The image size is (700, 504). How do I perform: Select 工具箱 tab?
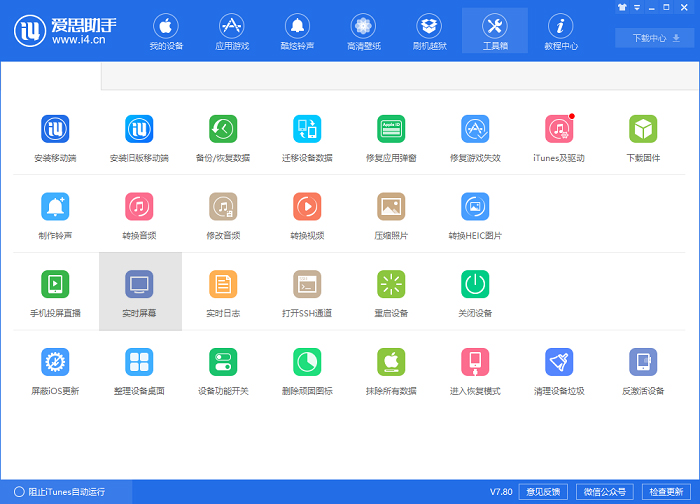click(495, 31)
